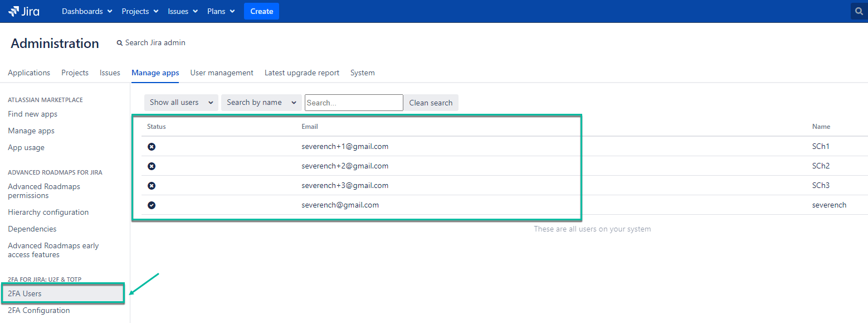Viewport: 868px width, 323px height.
Task: Open App usage
Action: (x=26, y=147)
